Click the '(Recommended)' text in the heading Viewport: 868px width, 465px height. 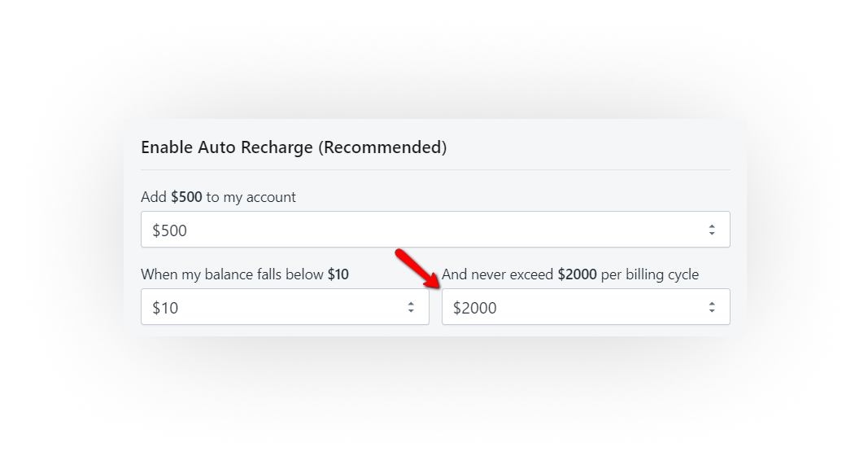382,147
